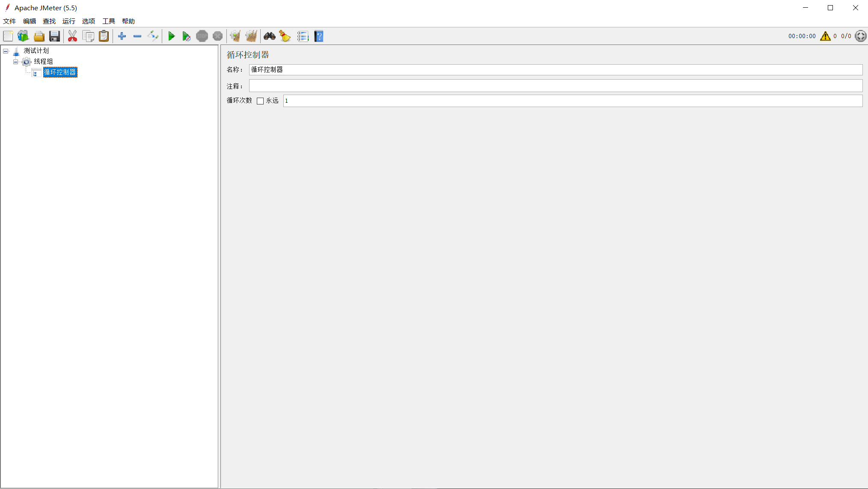Open the Help question mark icon

point(319,36)
